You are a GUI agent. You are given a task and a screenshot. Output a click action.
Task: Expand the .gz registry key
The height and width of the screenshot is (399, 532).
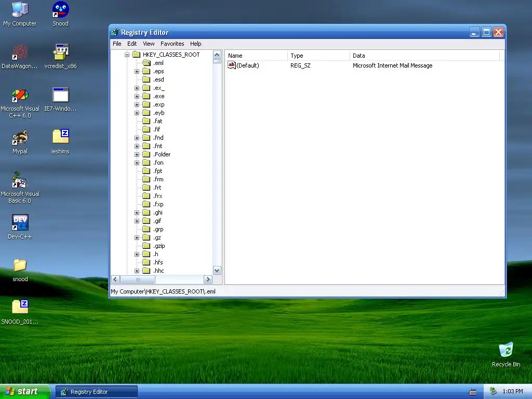point(137,237)
